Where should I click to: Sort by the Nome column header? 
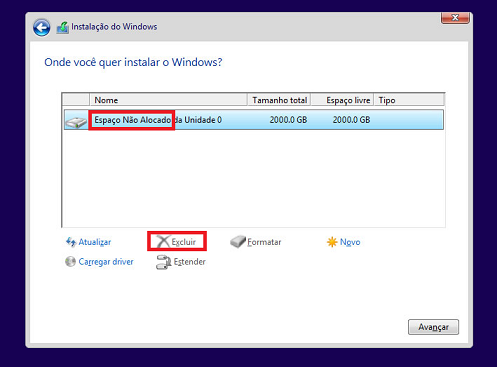(168, 100)
